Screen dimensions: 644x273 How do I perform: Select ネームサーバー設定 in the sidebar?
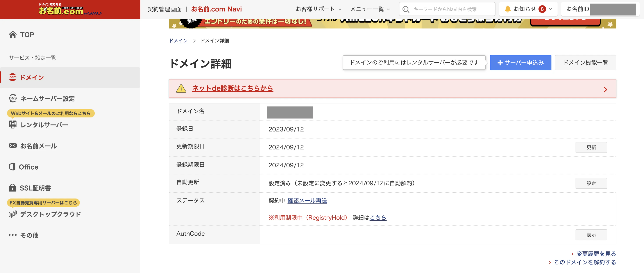(48, 98)
